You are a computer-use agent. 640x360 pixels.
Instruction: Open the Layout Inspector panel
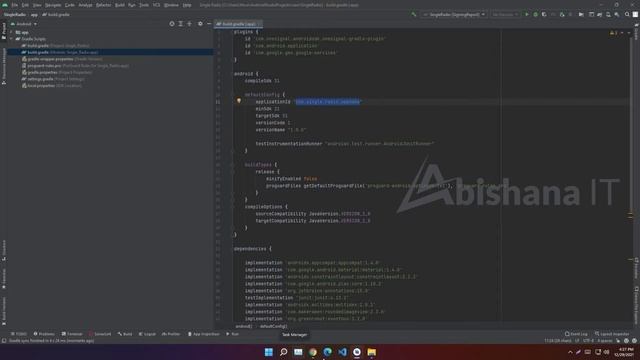pos(612,334)
